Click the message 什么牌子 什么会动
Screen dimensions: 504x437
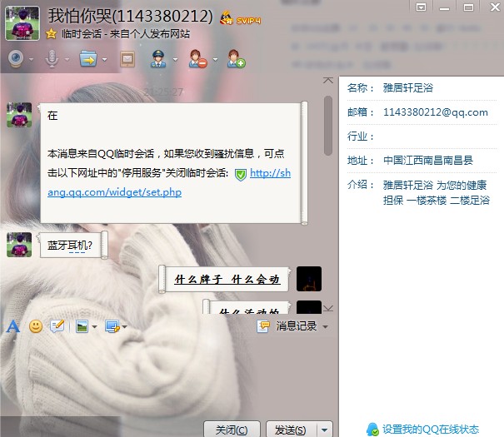pos(227,279)
